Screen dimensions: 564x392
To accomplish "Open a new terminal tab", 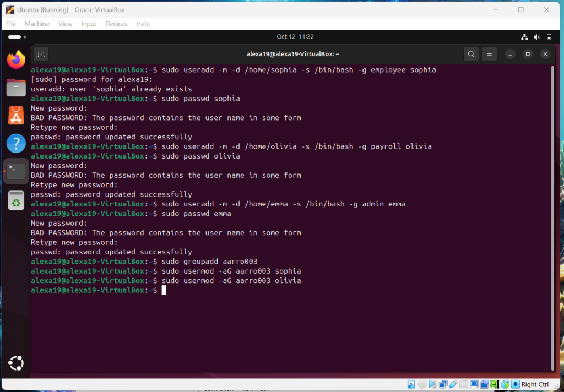I will pos(41,54).
